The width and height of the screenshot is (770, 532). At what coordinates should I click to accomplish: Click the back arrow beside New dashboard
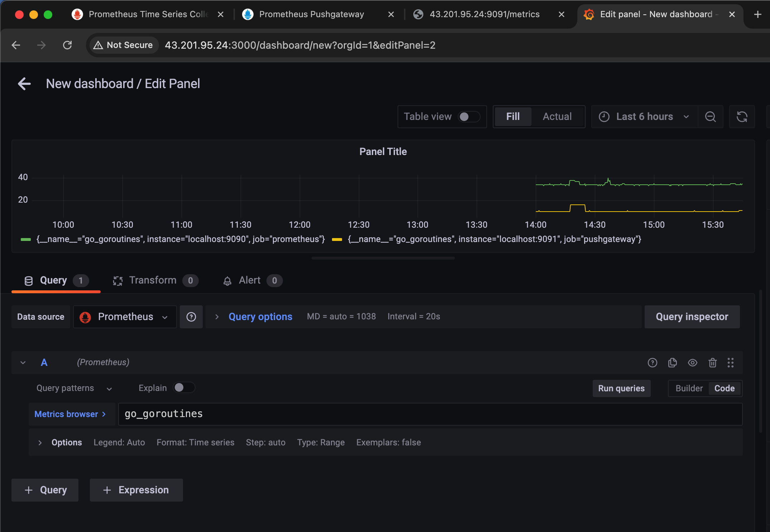pyautogui.click(x=24, y=84)
